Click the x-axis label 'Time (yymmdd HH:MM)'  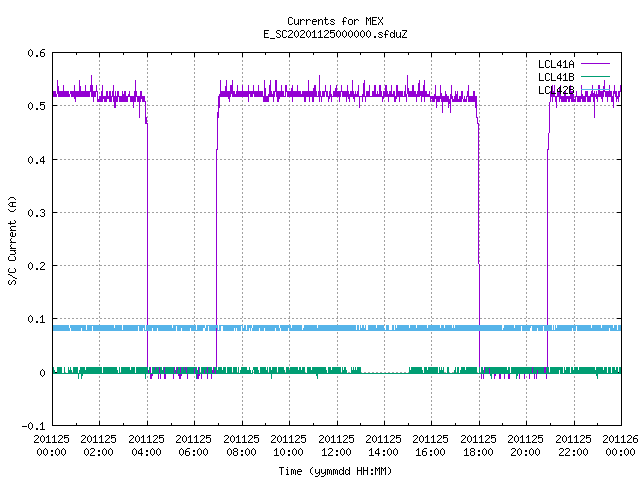tap(335, 471)
